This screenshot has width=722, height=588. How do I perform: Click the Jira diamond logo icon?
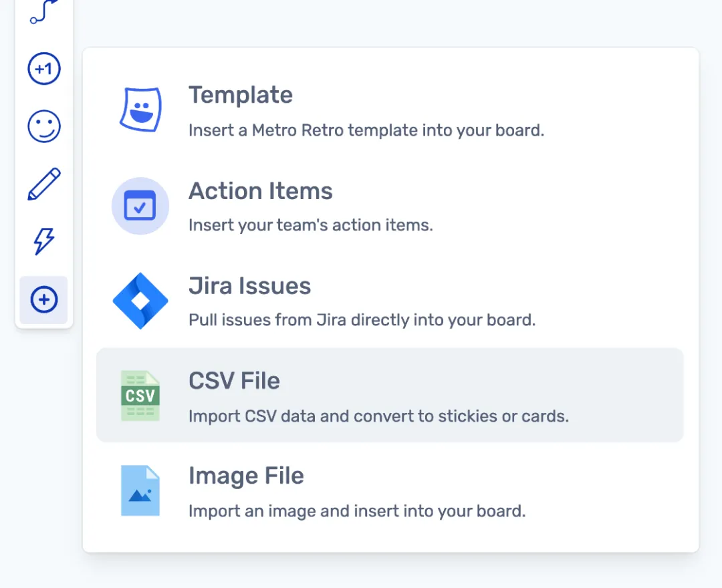coord(140,301)
